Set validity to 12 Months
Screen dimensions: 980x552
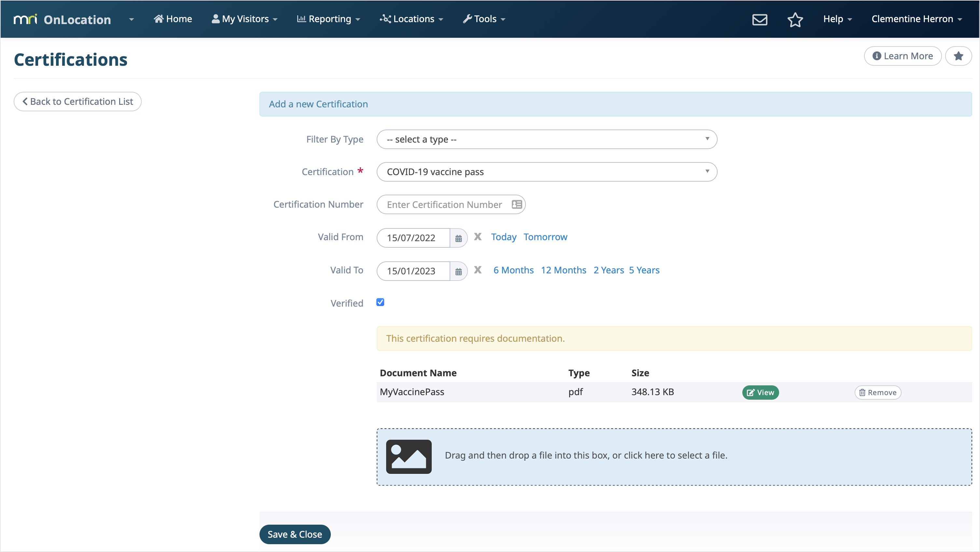[x=564, y=270]
